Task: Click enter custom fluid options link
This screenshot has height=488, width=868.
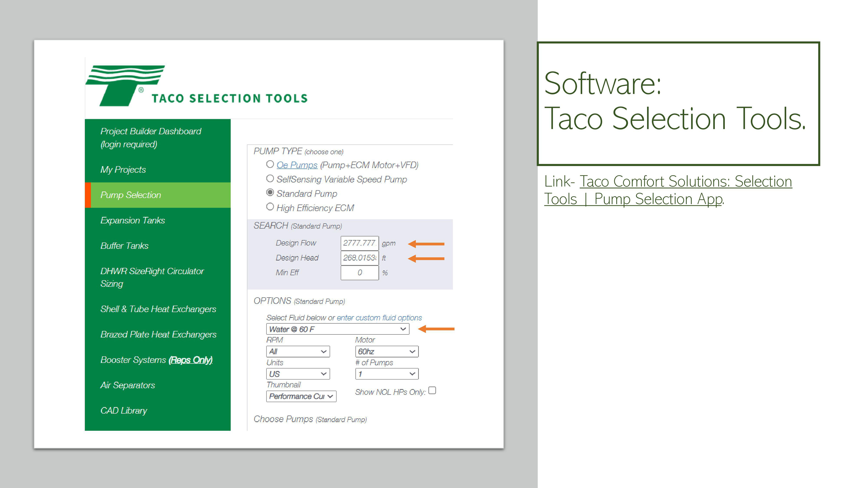Action: 379,318
